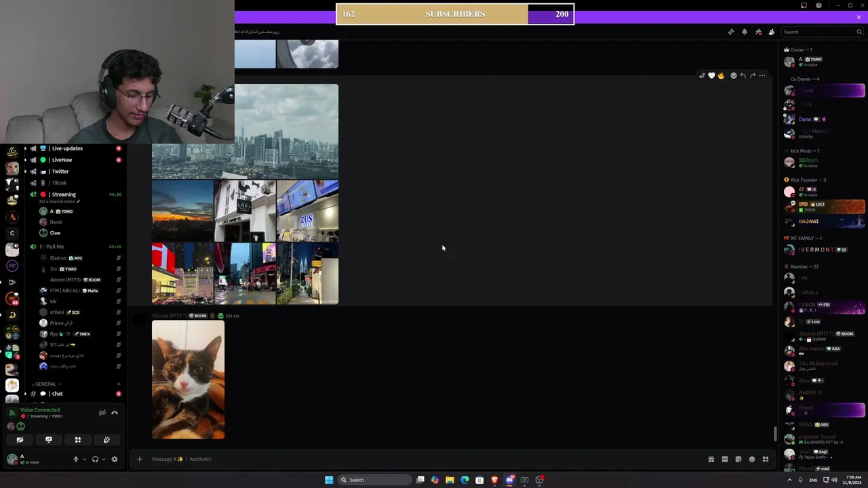Toggle noise suppression icon in voice panel
Image resolution: width=868 pixels, height=488 pixels.
[x=102, y=413]
